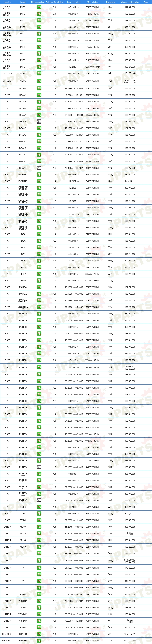This screenshot has height=644, width=152.
Task: Select the 840 A3.000, 188 A4.000 engine cell
Action: click(x=130, y=561)
